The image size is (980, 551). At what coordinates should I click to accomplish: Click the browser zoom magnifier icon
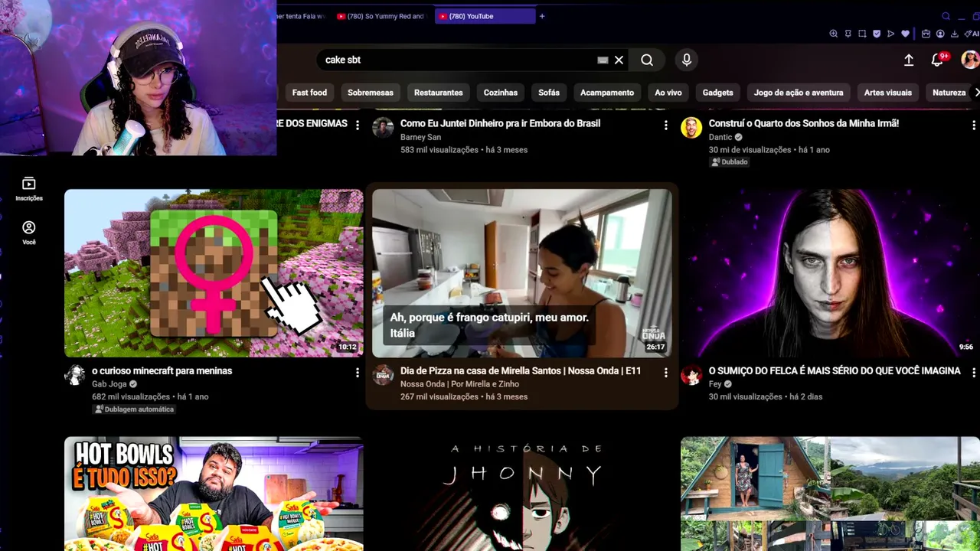[x=833, y=34]
